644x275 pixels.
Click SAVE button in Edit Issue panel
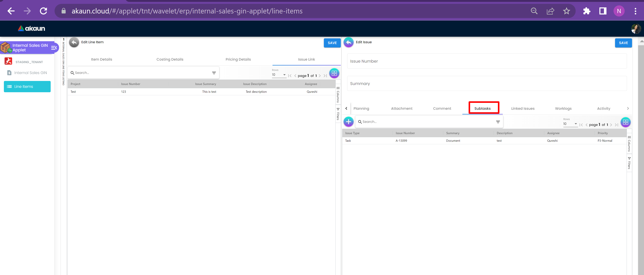623,43
